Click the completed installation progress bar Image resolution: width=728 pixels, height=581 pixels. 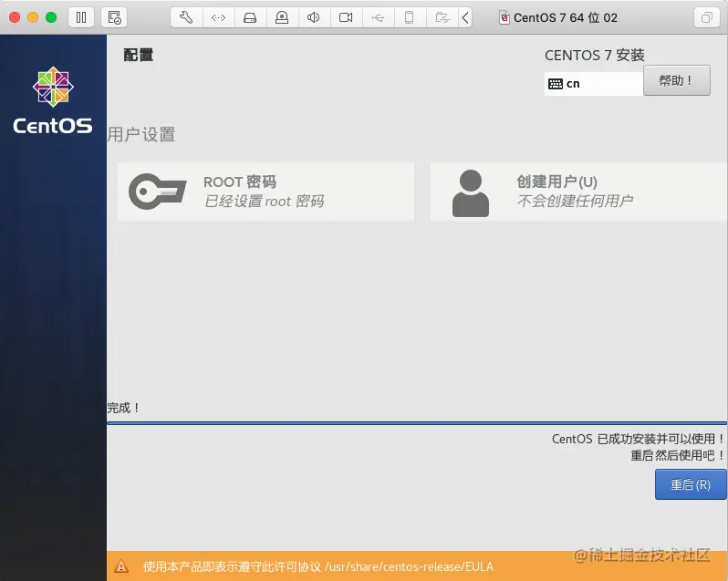[417, 423]
